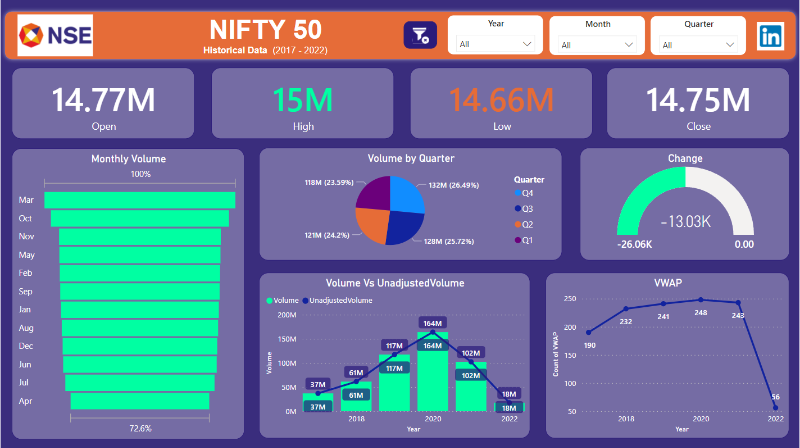800x448 pixels.
Task: Click the 248 data point in VWAP chart
Action: pos(700,300)
